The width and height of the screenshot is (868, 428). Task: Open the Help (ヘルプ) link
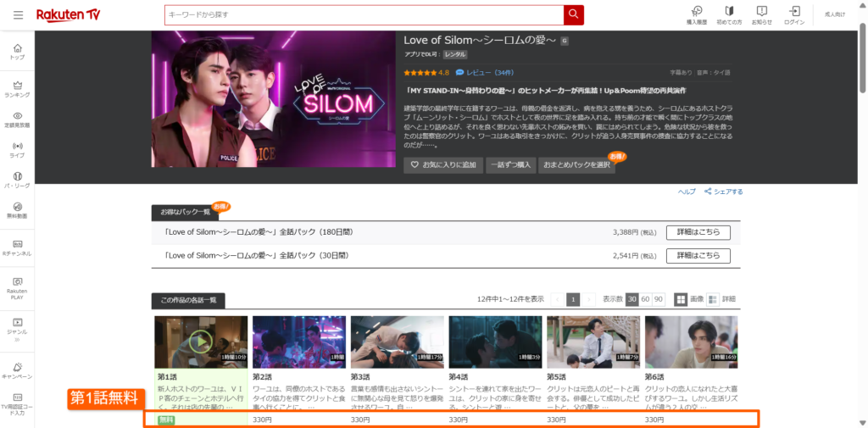click(687, 192)
